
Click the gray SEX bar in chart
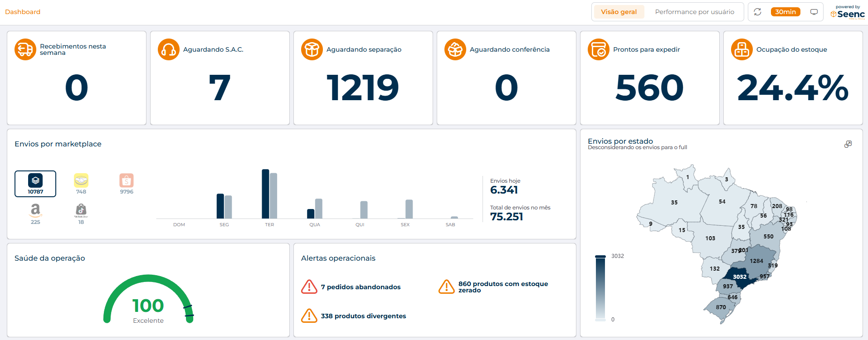point(409,209)
